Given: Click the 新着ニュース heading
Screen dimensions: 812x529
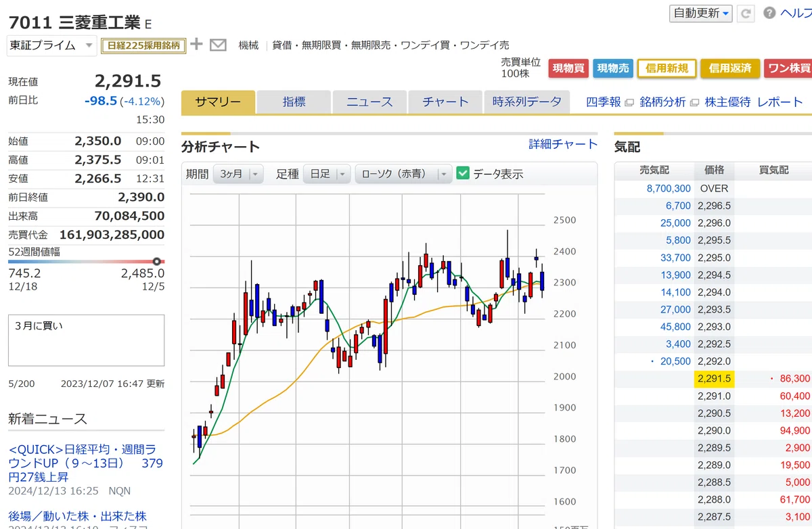Looking at the screenshot, I should (x=48, y=419).
